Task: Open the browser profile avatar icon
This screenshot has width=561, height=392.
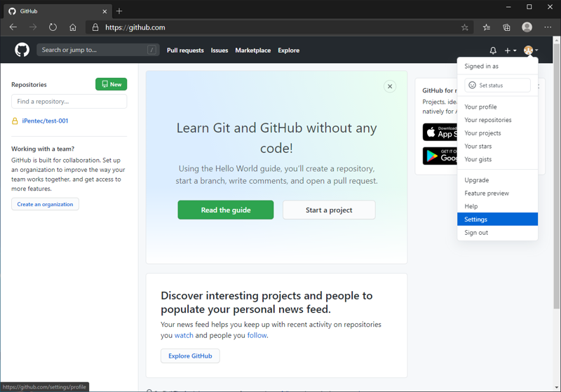Action: pos(527,27)
